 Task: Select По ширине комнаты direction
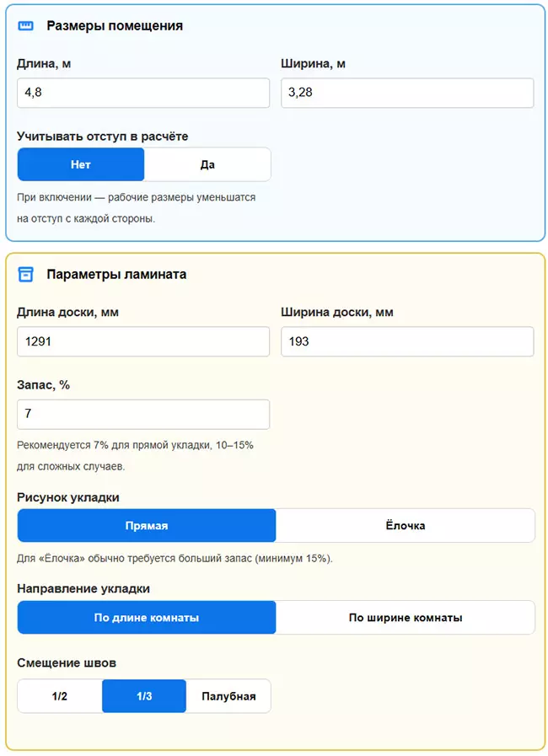405,618
